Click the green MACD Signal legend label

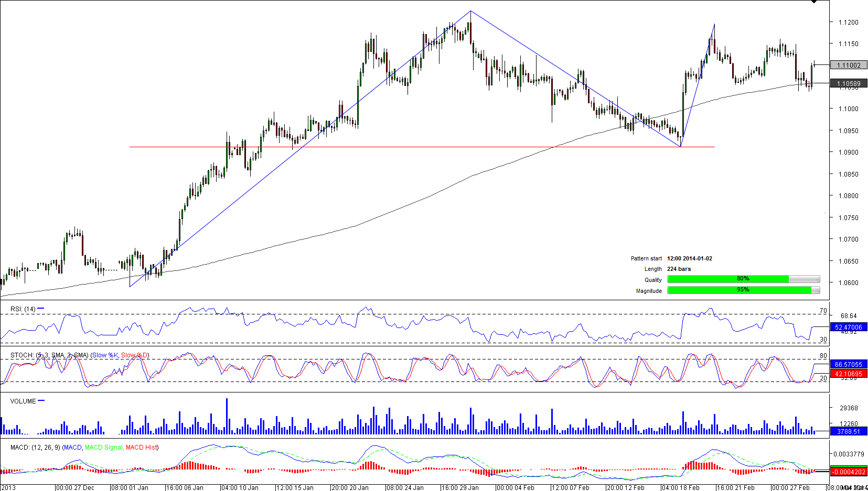coord(103,448)
